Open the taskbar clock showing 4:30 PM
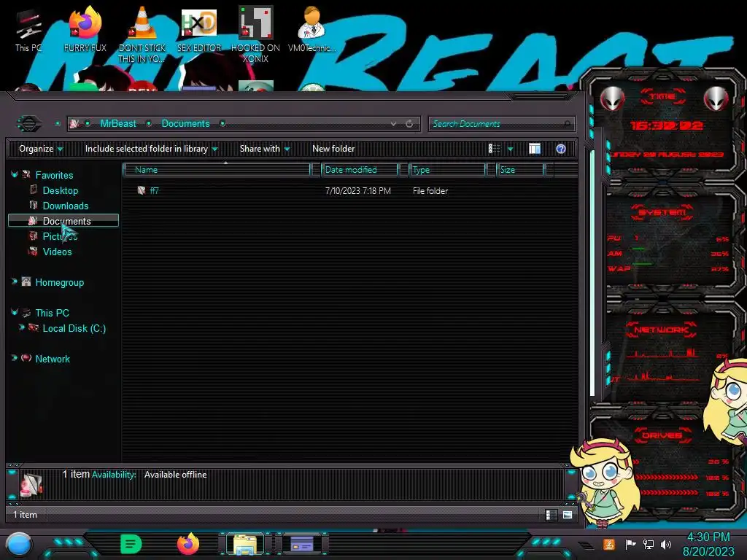 coord(708,544)
